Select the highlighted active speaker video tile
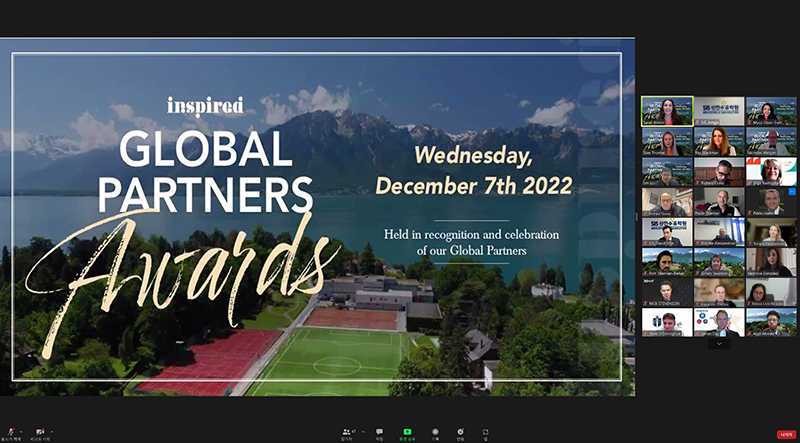 tap(667, 111)
